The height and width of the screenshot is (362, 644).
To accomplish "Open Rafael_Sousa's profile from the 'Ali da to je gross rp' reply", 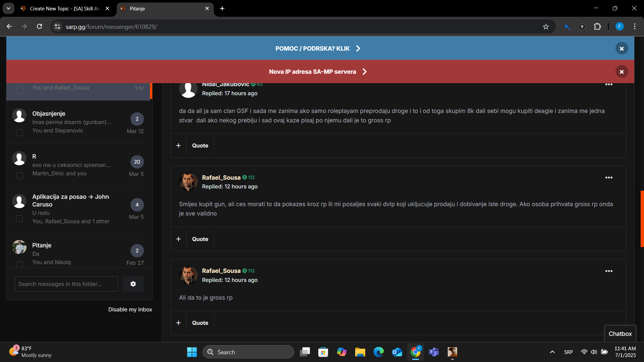I will (221, 270).
